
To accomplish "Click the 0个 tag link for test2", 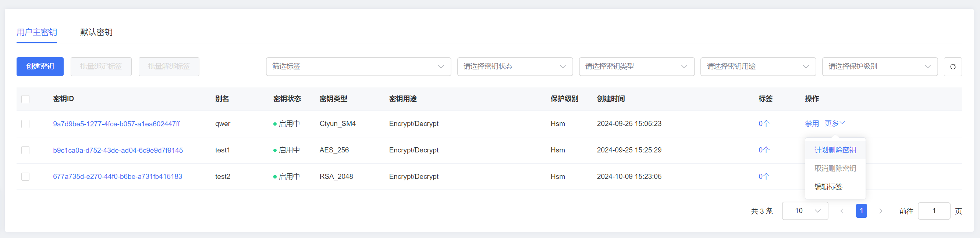I will click(x=764, y=177).
